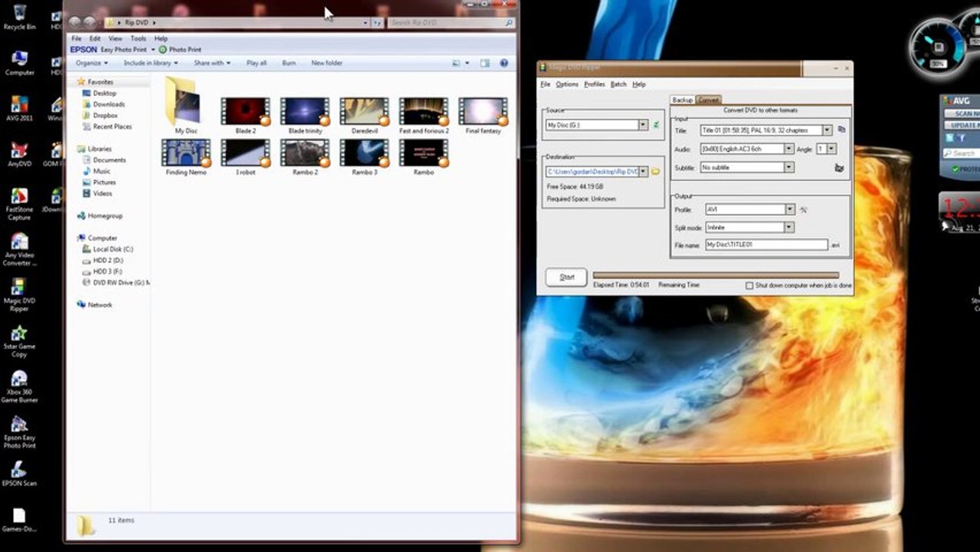Click the Photo Print toolbar button
This screenshot has width=980, height=552.
(180, 50)
